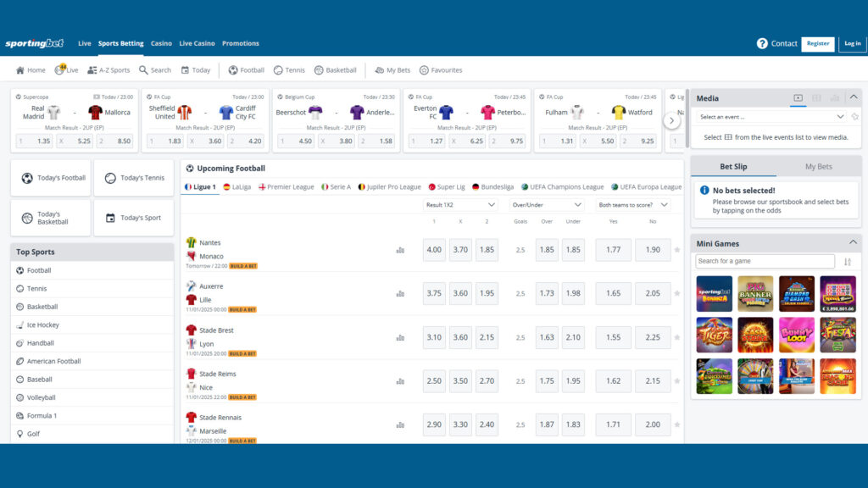This screenshot has height=488, width=868.
Task: Open the Contact help icon
Action: point(762,43)
